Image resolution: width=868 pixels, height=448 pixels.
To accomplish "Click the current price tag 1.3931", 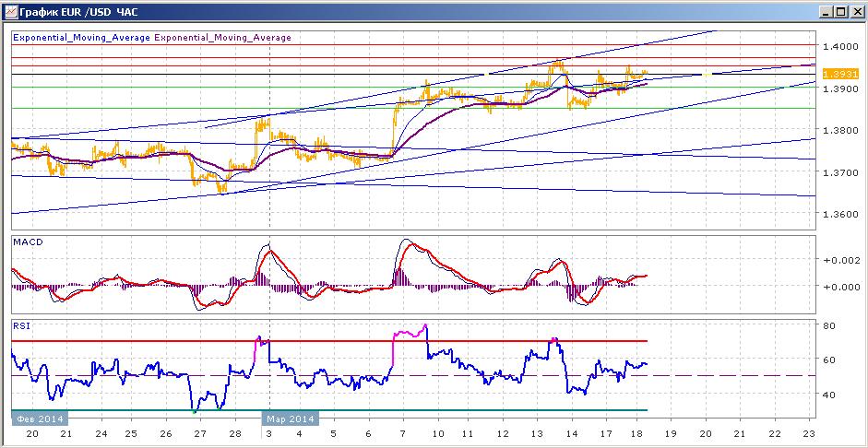I will pyautogui.click(x=841, y=74).
